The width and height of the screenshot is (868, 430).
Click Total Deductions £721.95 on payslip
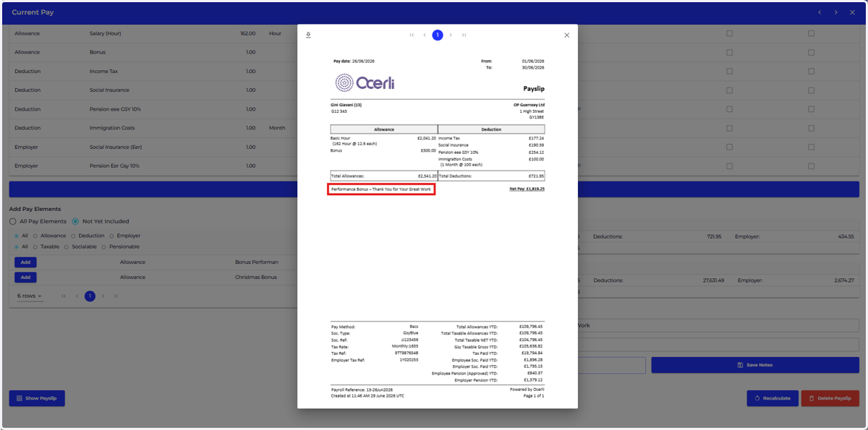tap(491, 176)
